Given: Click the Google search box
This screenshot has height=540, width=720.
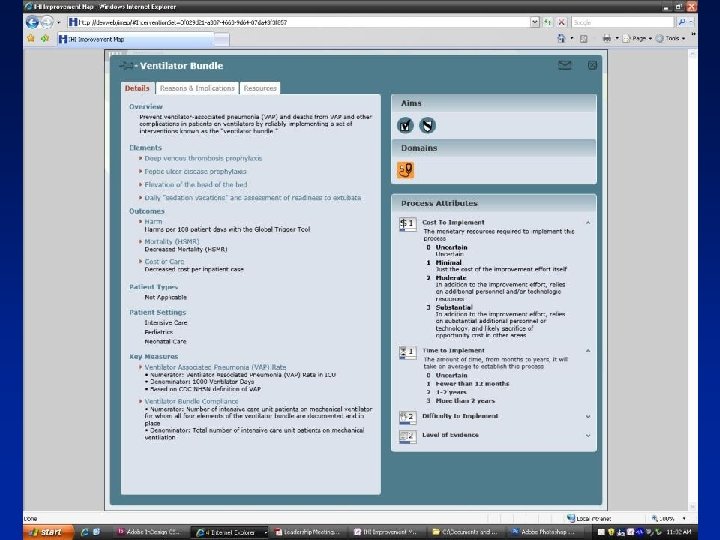Looking at the screenshot, I should click(623, 22).
